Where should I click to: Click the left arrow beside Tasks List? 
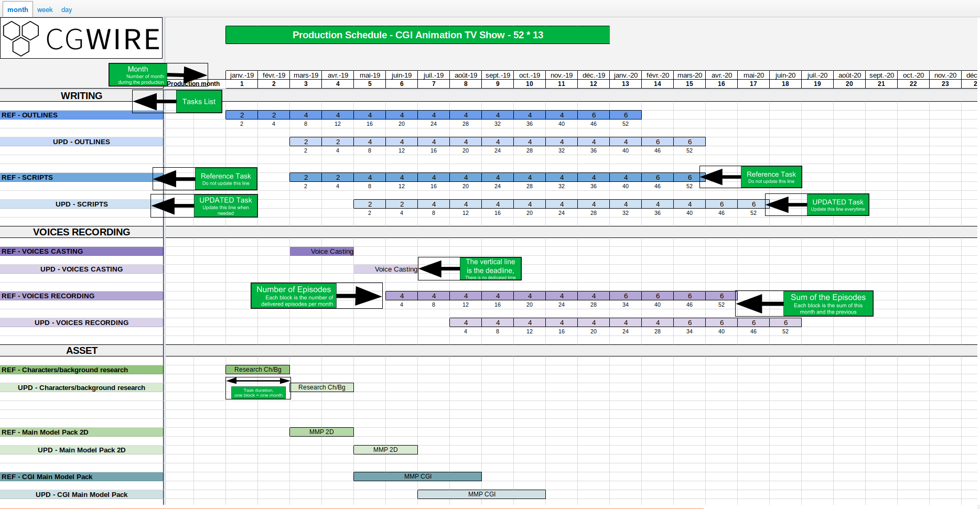tap(155, 101)
